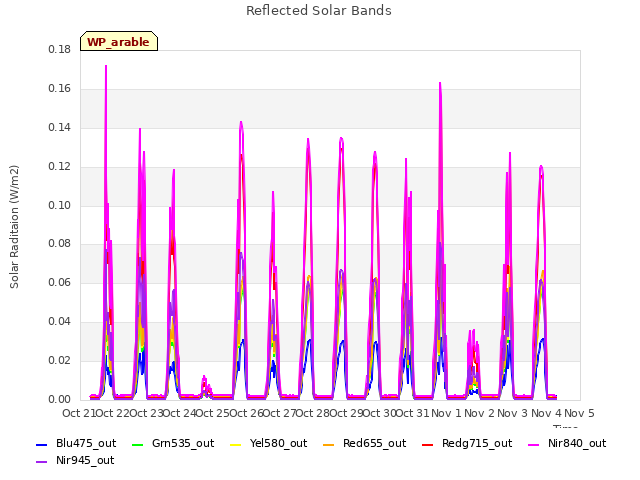The width and height of the screenshot is (640, 480).
Task: Click the WP_arable label box
Action: pos(119,41)
